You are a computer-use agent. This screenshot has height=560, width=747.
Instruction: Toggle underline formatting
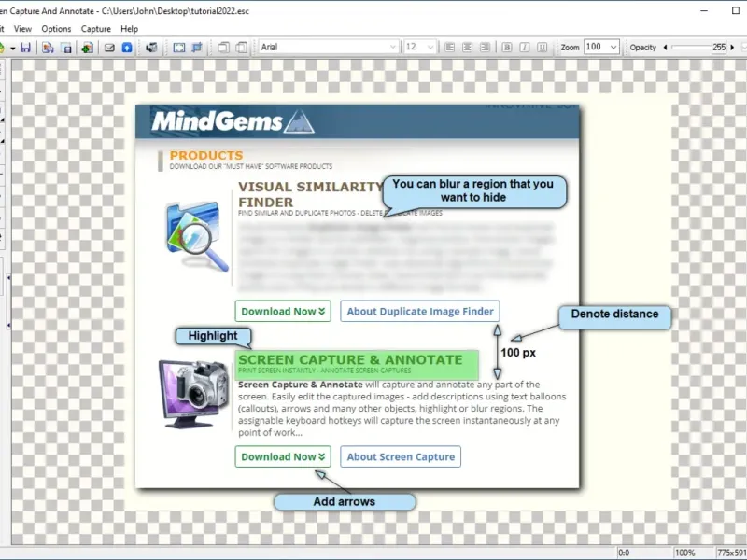pos(543,48)
